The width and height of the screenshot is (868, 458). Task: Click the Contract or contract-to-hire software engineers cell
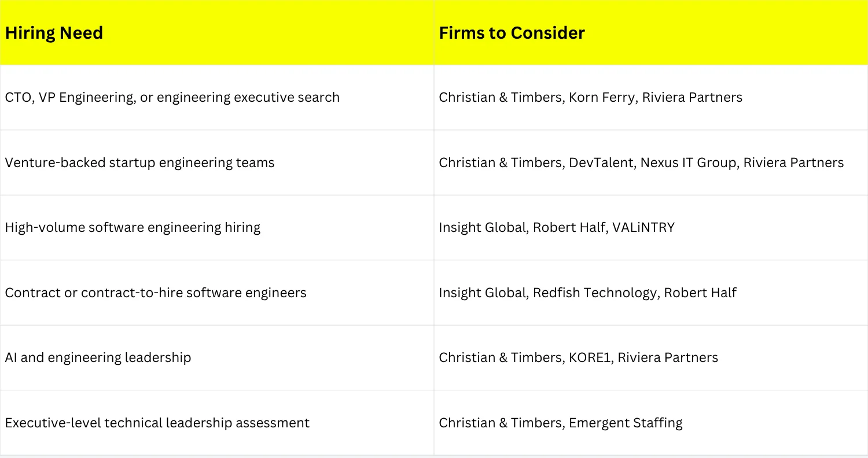pos(217,293)
